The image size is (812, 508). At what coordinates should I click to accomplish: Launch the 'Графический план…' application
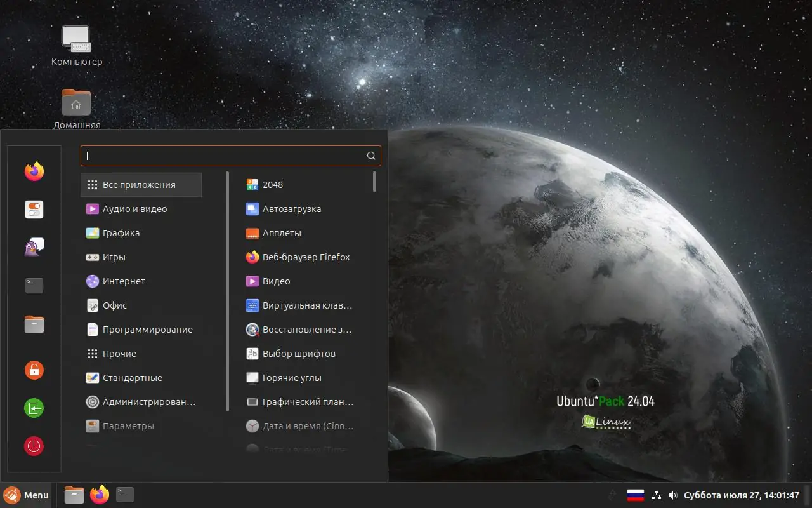coord(299,402)
